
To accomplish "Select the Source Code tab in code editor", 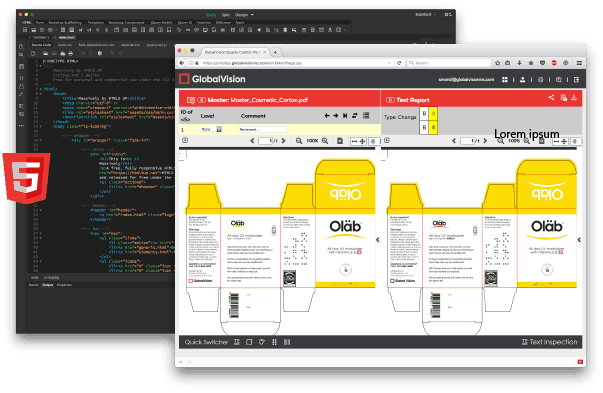I will (41, 45).
